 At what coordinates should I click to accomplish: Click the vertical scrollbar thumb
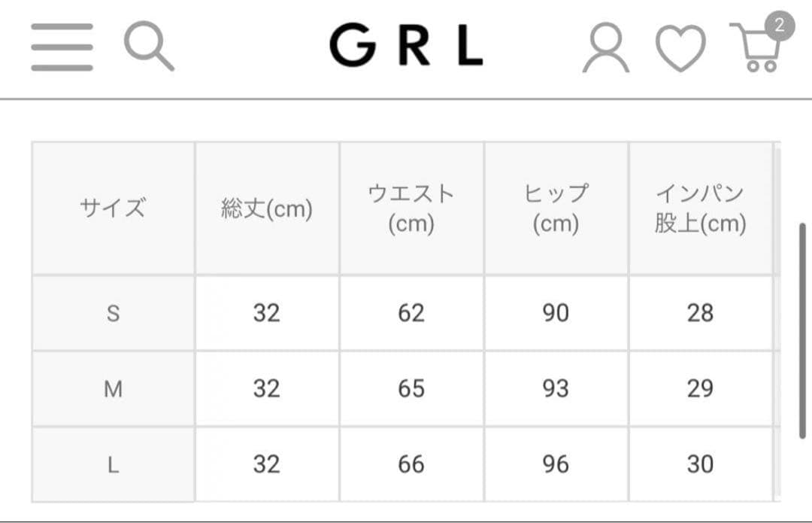[801, 331]
